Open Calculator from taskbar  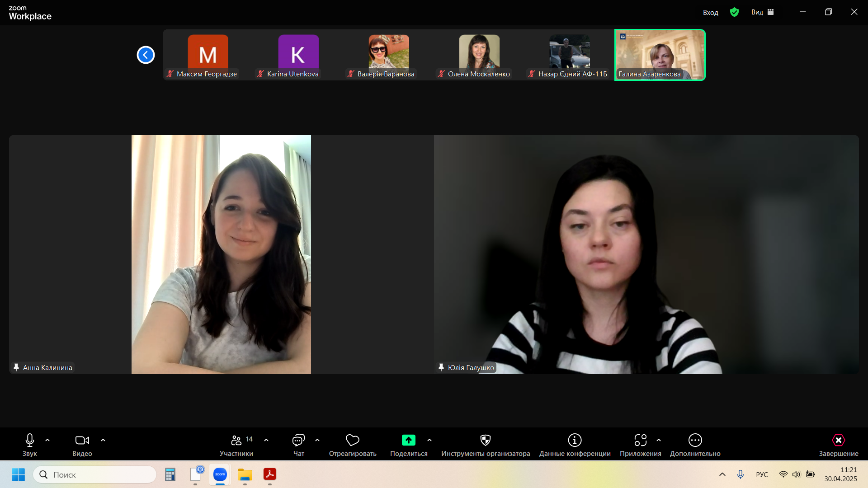pos(170,474)
